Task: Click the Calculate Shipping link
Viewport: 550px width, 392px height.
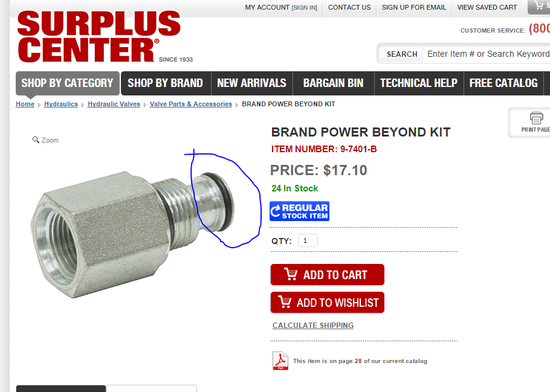Action: (313, 326)
